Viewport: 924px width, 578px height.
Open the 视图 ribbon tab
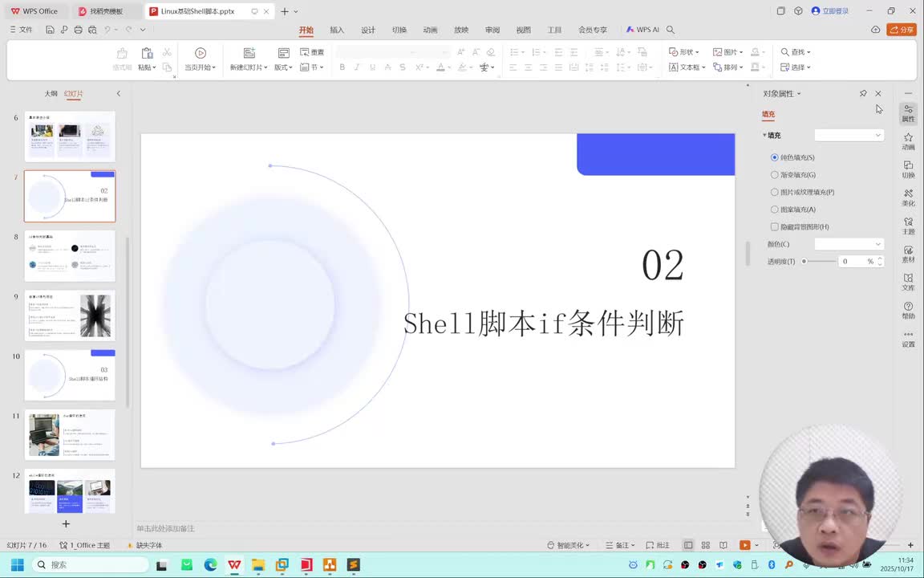click(523, 30)
